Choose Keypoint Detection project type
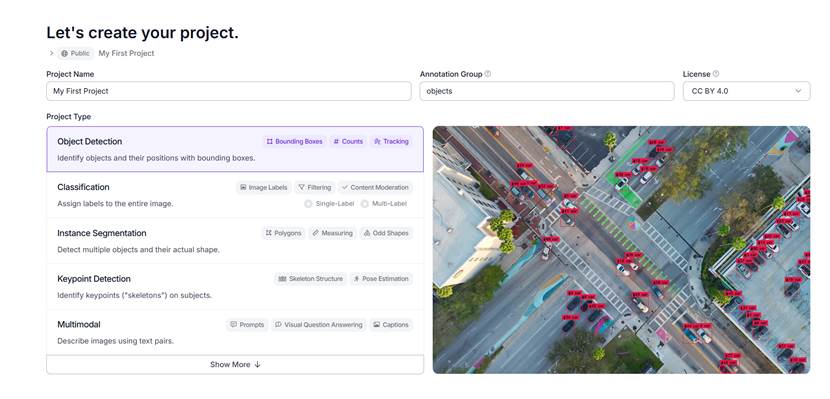The width and height of the screenshot is (830, 399). [x=235, y=286]
